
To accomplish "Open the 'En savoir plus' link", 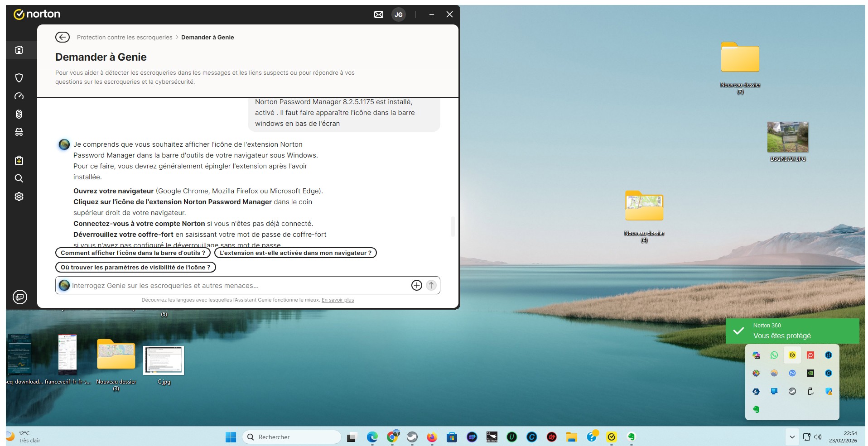I will [x=338, y=300].
